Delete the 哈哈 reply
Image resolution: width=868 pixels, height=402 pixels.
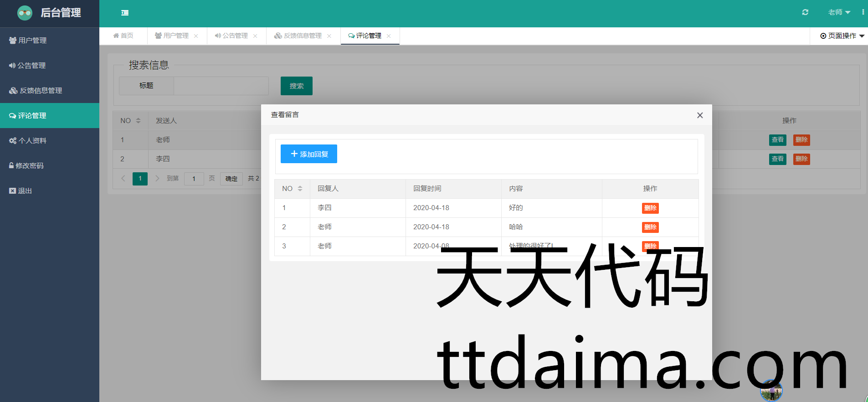point(650,227)
